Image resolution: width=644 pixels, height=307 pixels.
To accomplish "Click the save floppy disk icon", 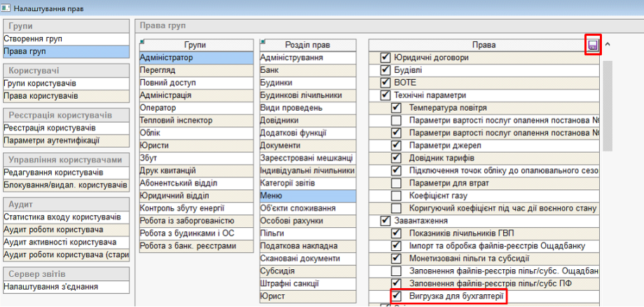I will click(x=593, y=45).
